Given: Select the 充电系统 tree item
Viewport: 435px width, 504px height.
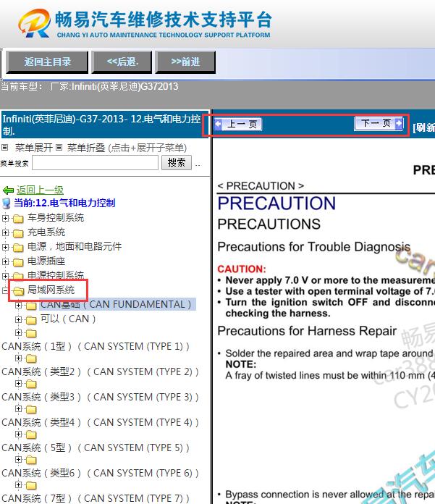Looking at the screenshot, I should [46, 232].
